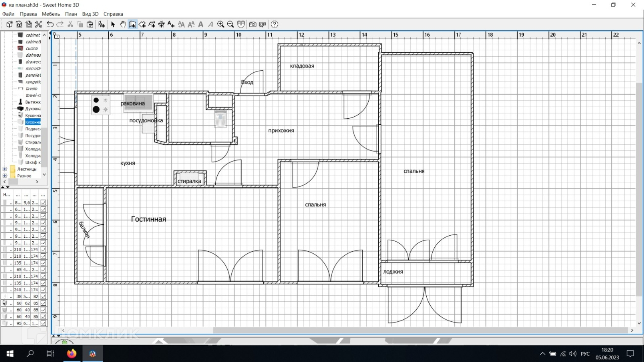The width and height of the screenshot is (644, 362).
Task: Show hidden system tray icons chevron
Action: [542, 354]
